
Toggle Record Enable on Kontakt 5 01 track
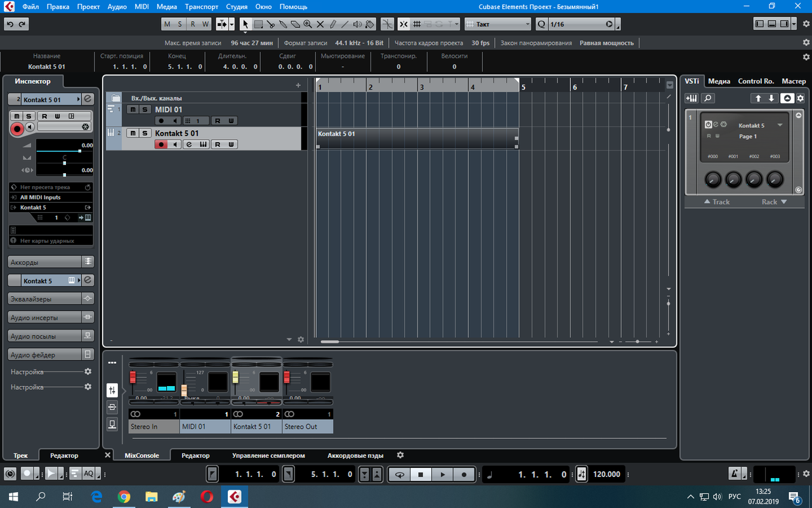tap(161, 145)
